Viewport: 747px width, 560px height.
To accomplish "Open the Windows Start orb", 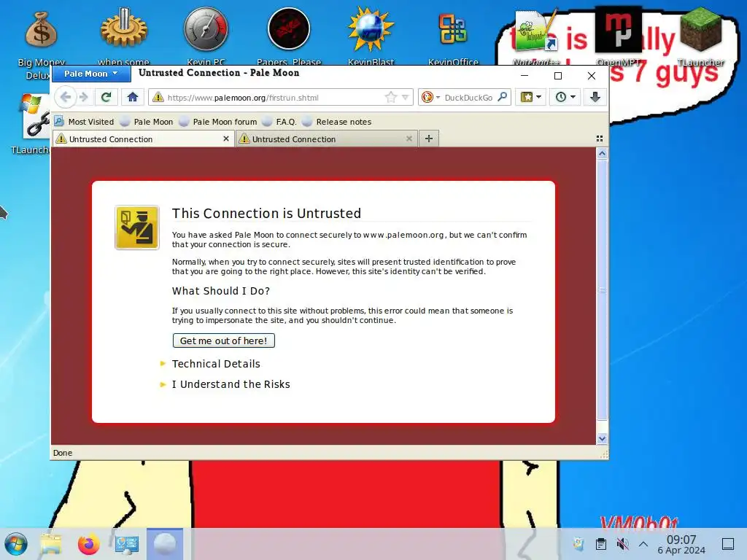I will click(x=16, y=544).
